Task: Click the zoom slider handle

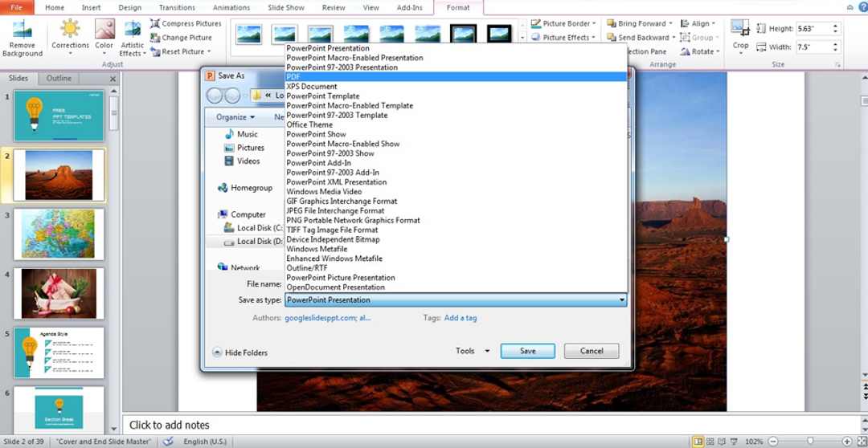Action: coord(810,442)
